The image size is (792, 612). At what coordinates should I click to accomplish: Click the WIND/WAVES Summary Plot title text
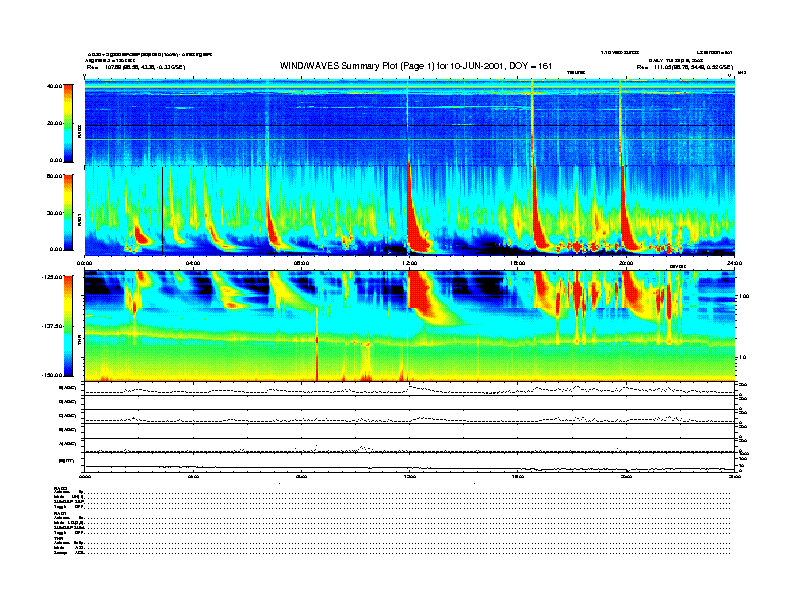pos(416,66)
